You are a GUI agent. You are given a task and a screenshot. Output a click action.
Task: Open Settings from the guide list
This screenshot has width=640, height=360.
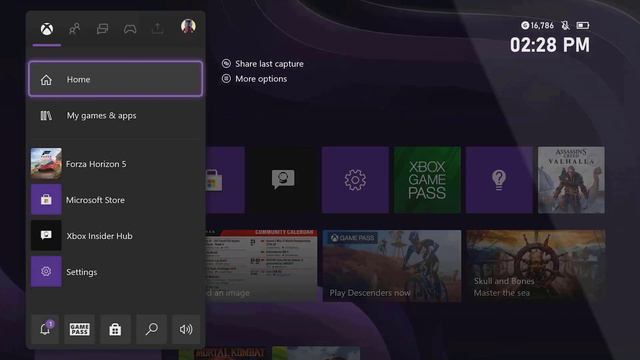tap(116, 271)
